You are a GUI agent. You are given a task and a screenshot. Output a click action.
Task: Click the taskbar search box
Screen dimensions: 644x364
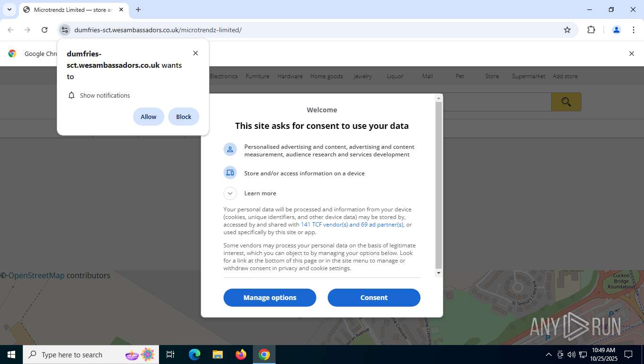pos(90,355)
